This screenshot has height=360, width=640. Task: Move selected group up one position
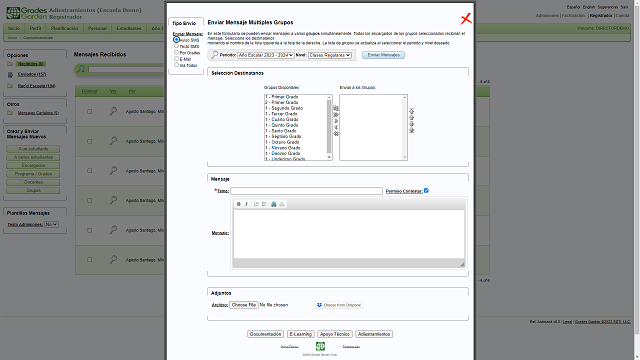(x=411, y=118)
